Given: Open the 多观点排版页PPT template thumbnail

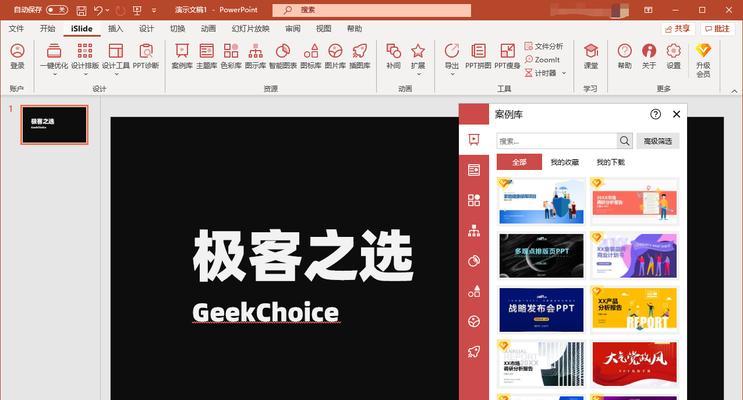Looking at the screenshot, I should (542, 255).
